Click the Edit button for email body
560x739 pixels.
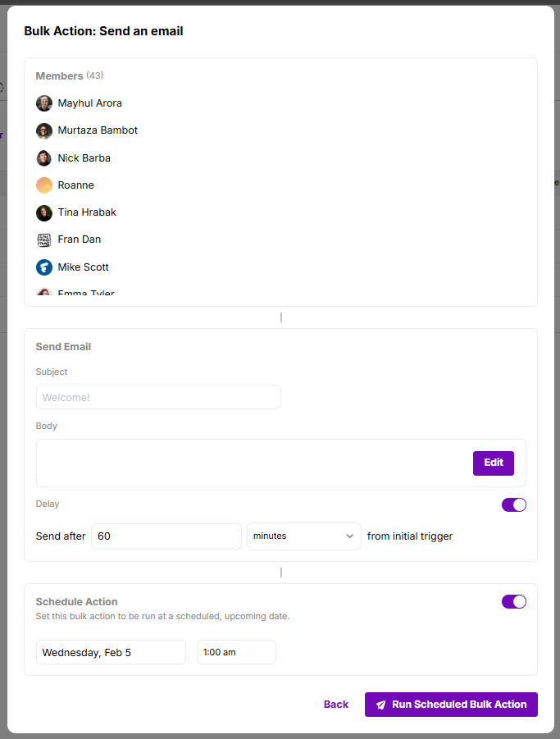pyautogui.click(x=494, y=463)
